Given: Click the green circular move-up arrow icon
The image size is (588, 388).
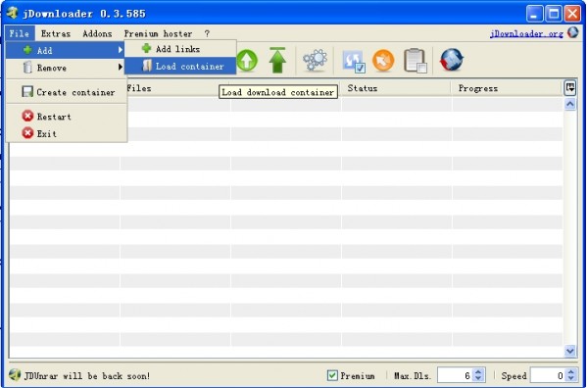Looking at the screenshot, I should (247, 60).
